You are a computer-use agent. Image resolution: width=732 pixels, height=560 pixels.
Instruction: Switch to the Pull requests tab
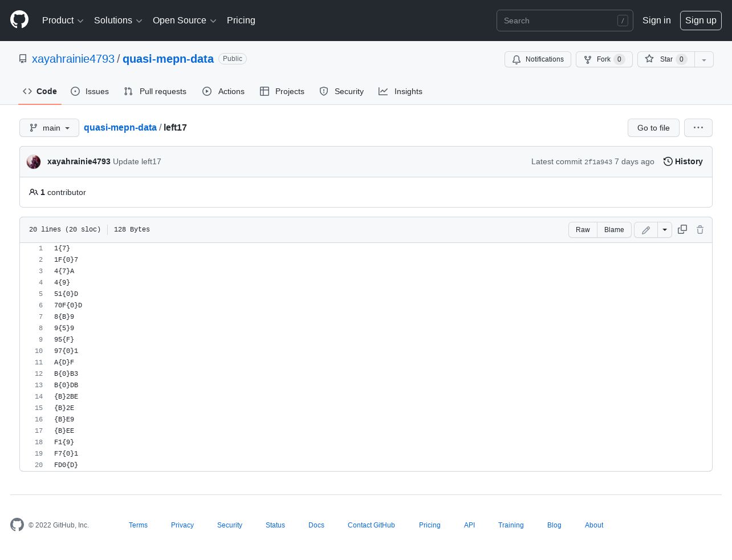click(x=155, y=91)
